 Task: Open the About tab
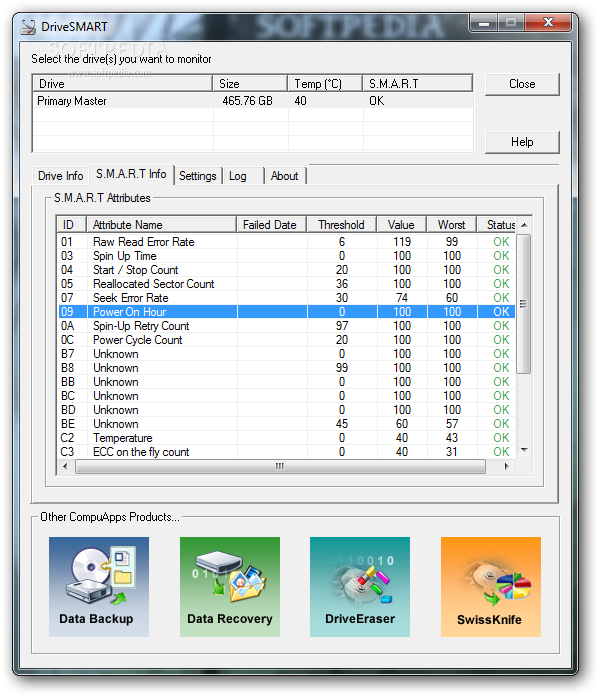click(x=284, y=176)
